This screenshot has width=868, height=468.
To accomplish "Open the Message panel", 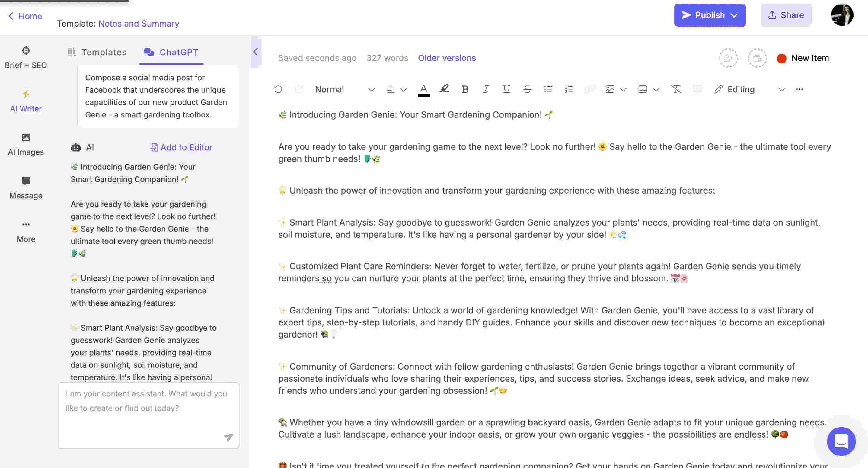I will 26,188.
